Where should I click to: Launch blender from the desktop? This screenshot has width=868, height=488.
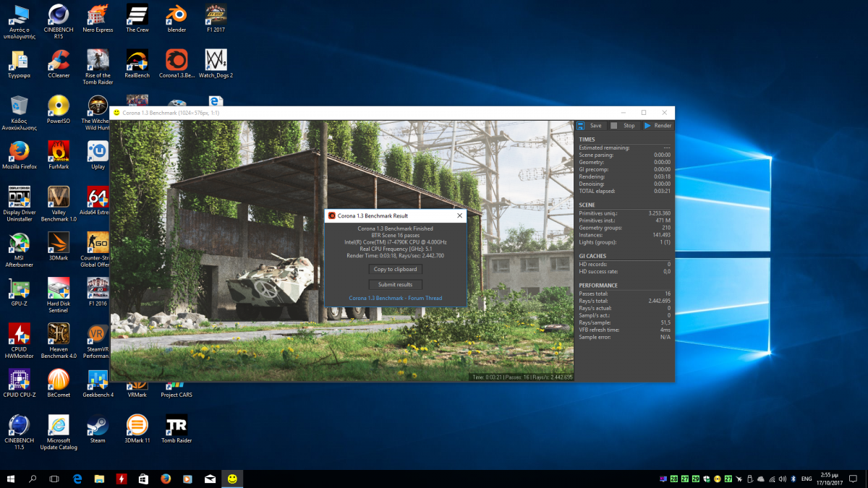[x=176, y=19]
